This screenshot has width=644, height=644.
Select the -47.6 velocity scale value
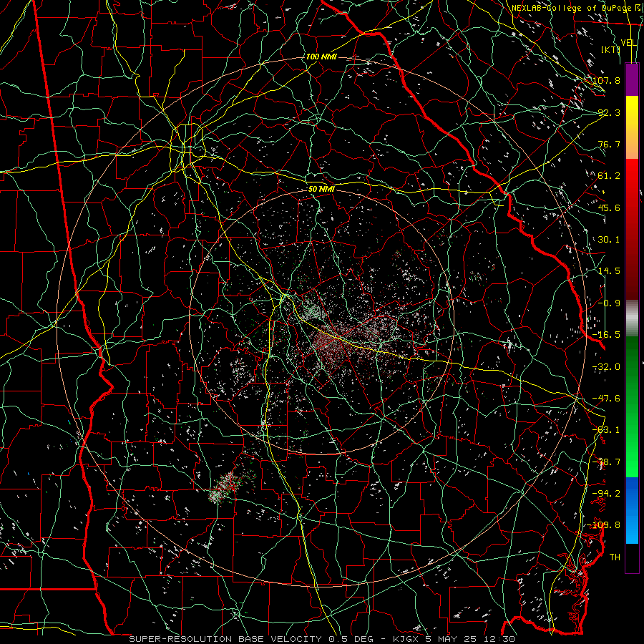point(606,399)
